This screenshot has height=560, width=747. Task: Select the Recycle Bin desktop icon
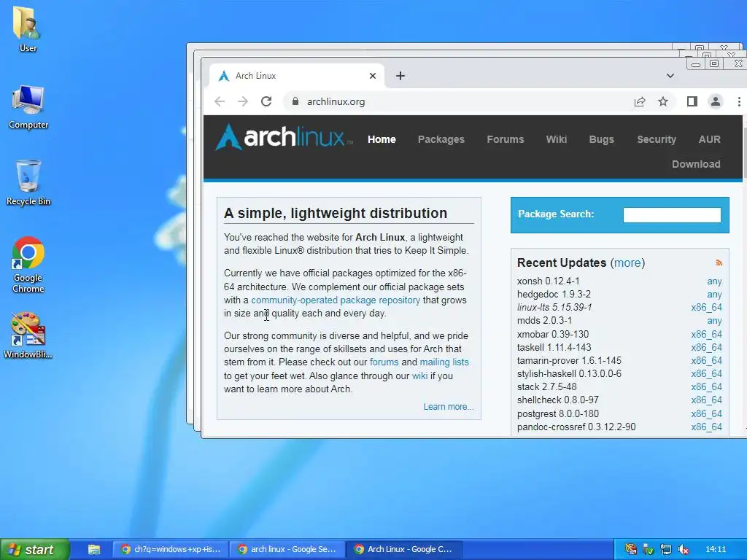pos(28,182)
